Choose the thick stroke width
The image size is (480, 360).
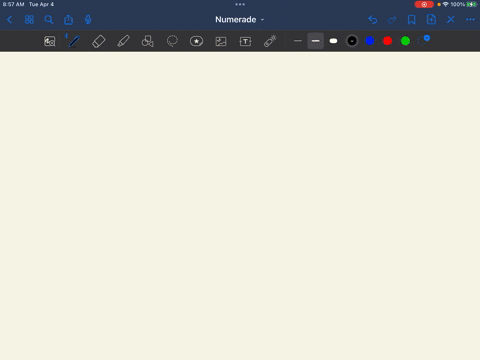[x=333, y=41]
